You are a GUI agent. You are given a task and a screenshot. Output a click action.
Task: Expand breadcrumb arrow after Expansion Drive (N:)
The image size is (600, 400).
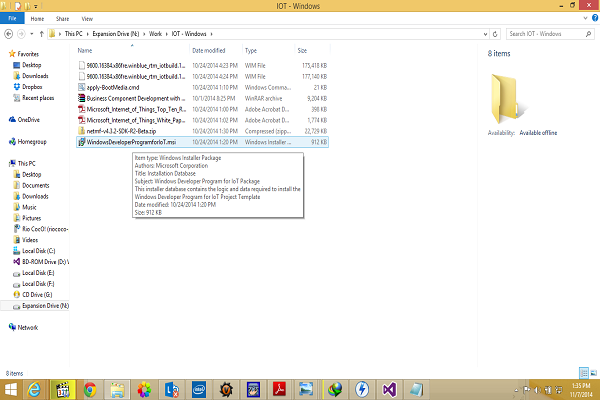(145, 34)
